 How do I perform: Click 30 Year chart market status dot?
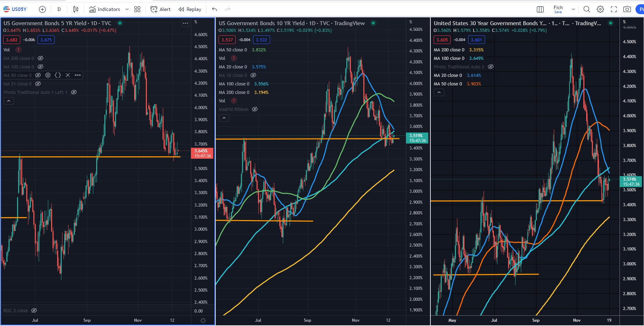[x=610, y=23]
